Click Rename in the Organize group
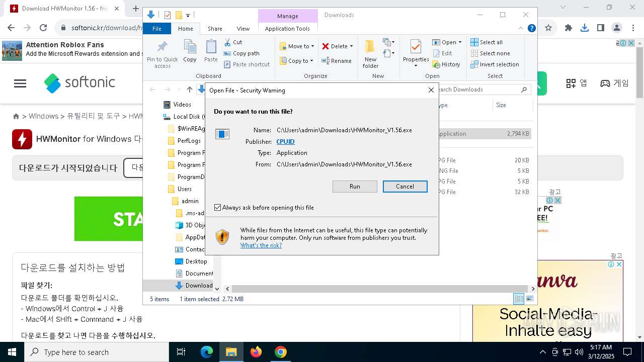This screenshot has width=644, height=362. pos(337,61)
